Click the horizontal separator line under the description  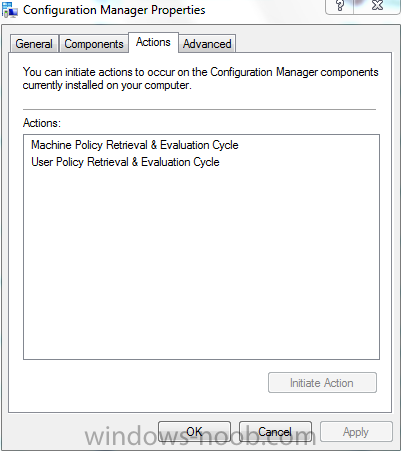coord(199,109)
